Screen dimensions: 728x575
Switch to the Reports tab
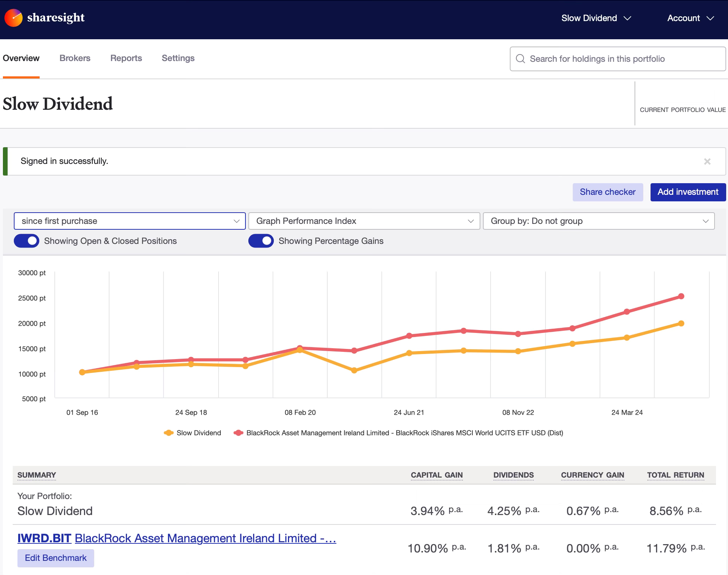[x=126, y=58]
